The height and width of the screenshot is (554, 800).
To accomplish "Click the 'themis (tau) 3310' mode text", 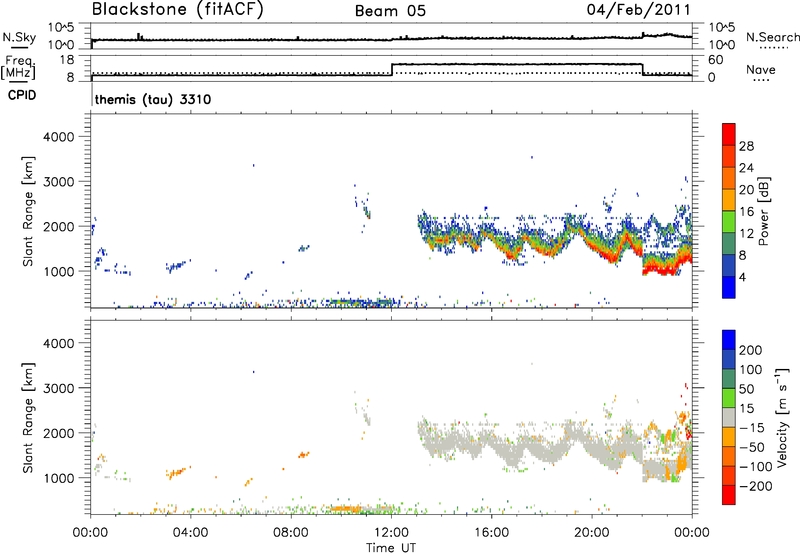I will 153,99.
